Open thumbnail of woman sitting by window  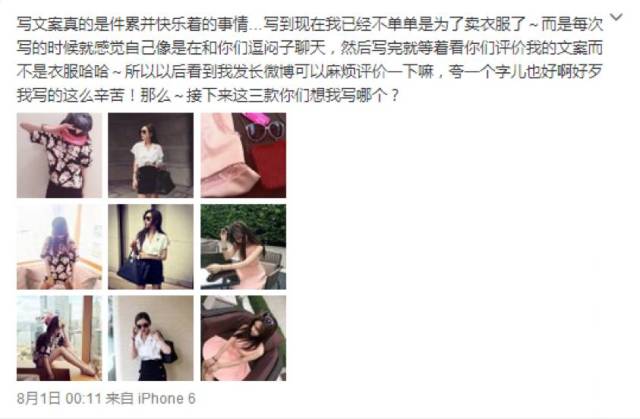coord(59,338)
